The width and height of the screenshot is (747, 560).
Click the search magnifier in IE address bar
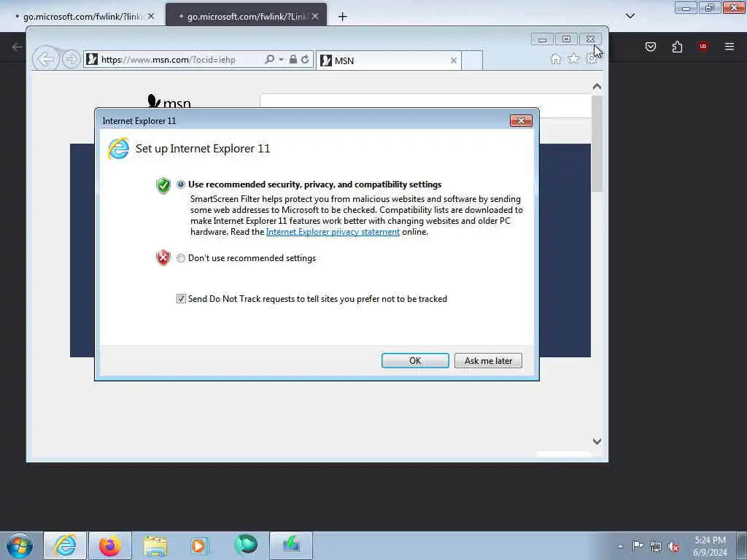(269, 60)
